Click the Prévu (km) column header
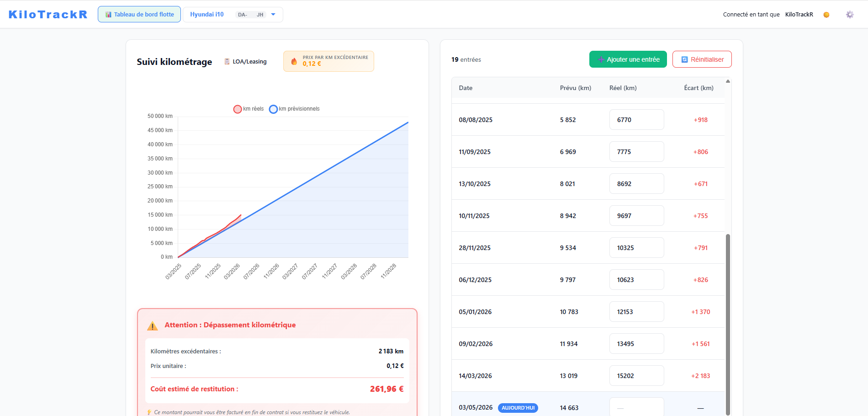Viewport: 868px width, 416px height. (576, 88)
